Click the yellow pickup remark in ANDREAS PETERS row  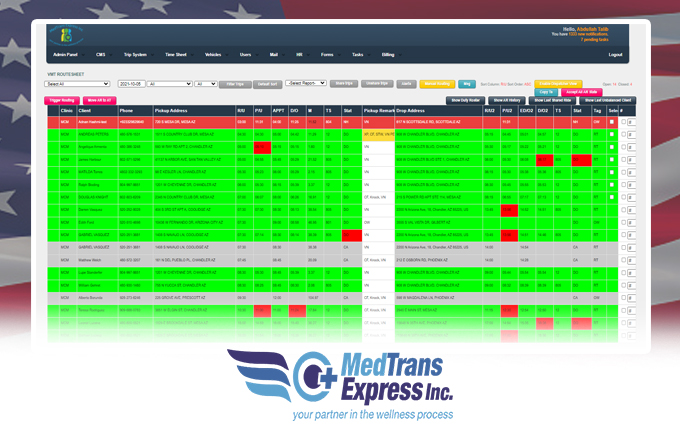click(379, 134)
